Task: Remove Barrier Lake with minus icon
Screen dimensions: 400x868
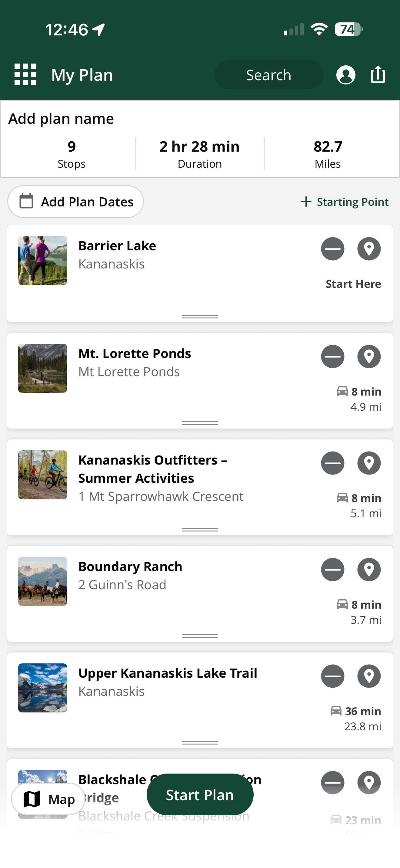Action: (x=332, y=249)
